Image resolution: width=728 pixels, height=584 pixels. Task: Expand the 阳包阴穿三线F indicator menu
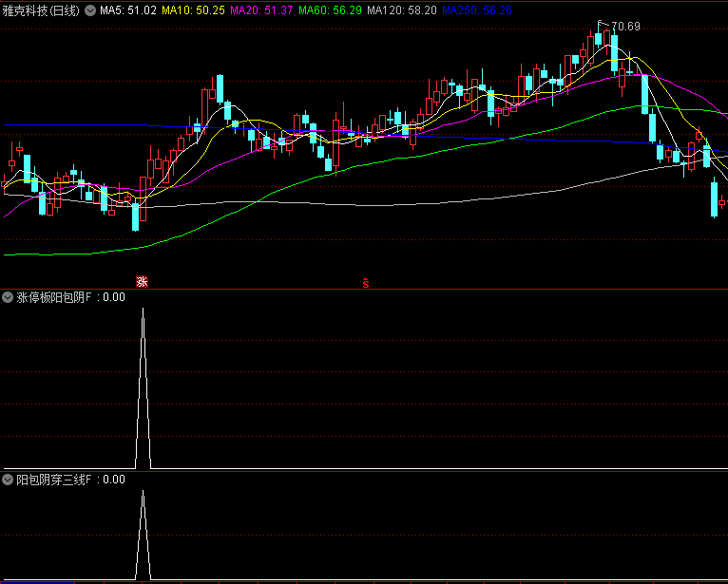pyautogui.click(x=9, y=480)
